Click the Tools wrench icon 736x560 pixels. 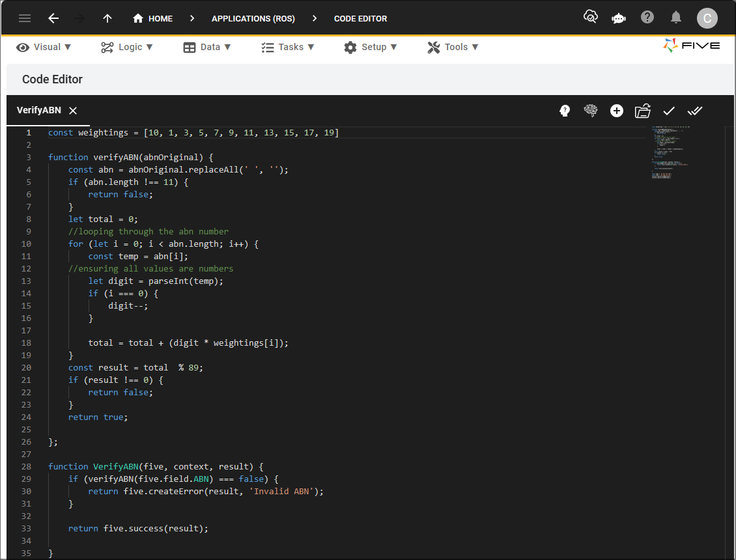point(434,48)
